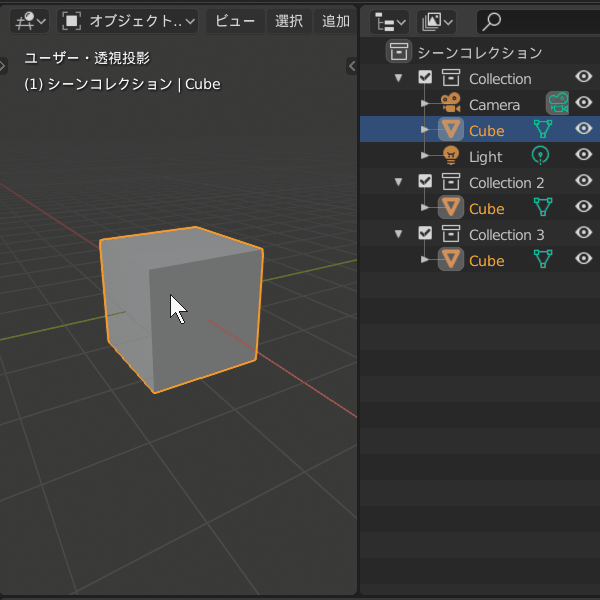
Task: Collapse the Collection 3 tree triangle
Action: click(x=398, y=233)
